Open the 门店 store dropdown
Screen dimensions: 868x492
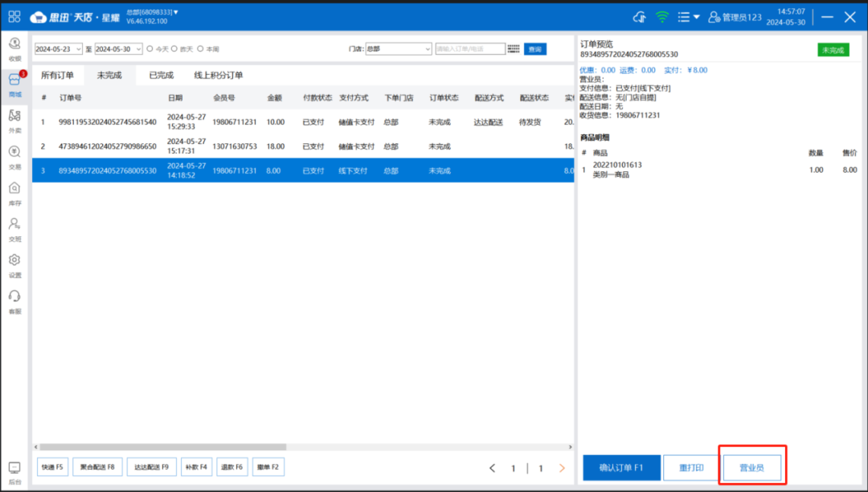click(x=398, y=48)
